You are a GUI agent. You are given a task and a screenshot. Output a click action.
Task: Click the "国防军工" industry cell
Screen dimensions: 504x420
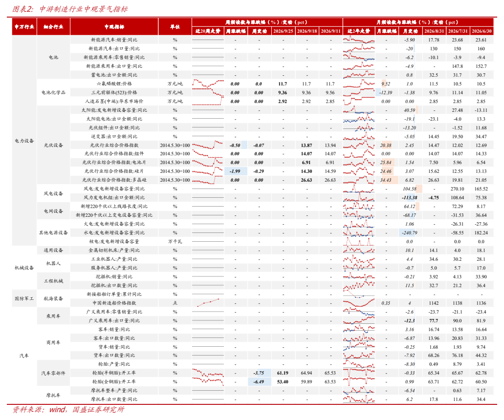point(24,298)
